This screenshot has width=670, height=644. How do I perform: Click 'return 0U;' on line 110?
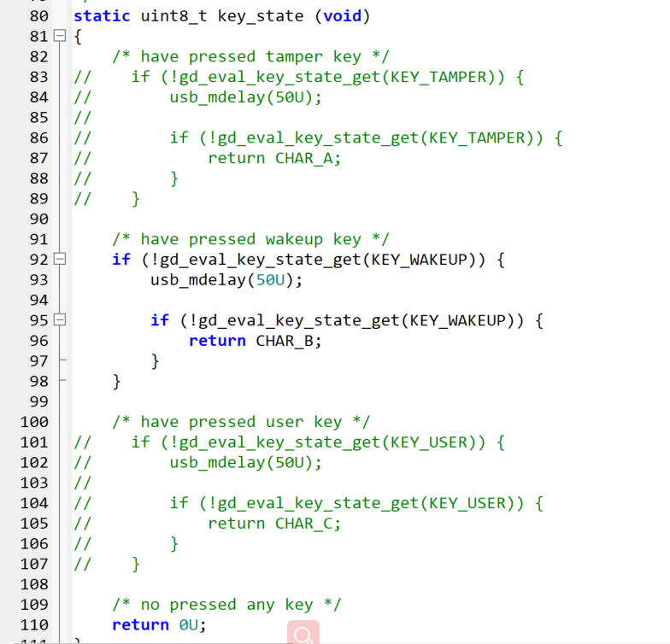[159, 625]
